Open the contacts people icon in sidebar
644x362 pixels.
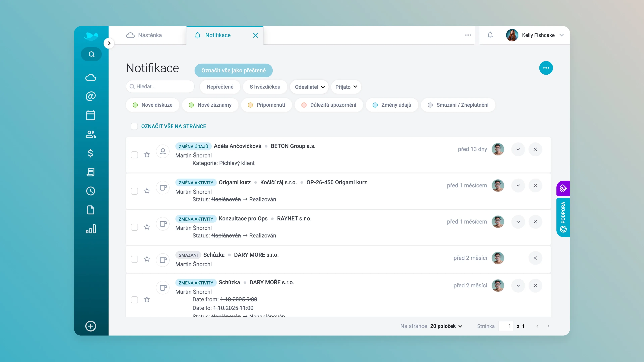[91, 134]
